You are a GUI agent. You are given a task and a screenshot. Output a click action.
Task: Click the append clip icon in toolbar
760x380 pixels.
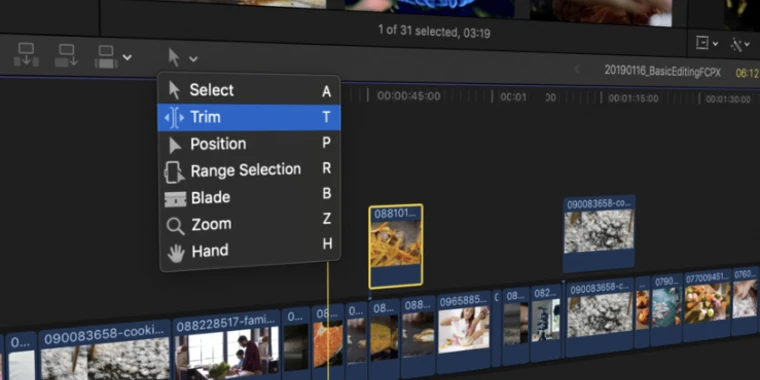pyautogui.click(x=106, y=57)
